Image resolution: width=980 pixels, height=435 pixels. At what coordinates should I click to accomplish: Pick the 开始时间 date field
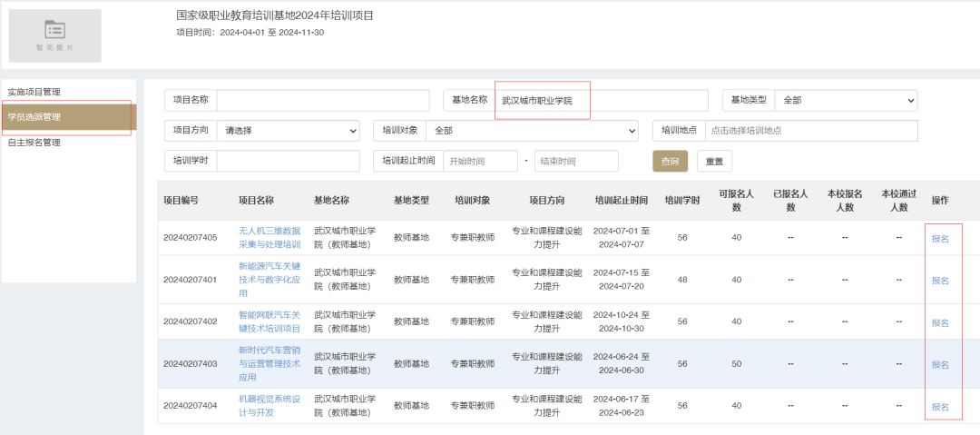click(479, 161)
